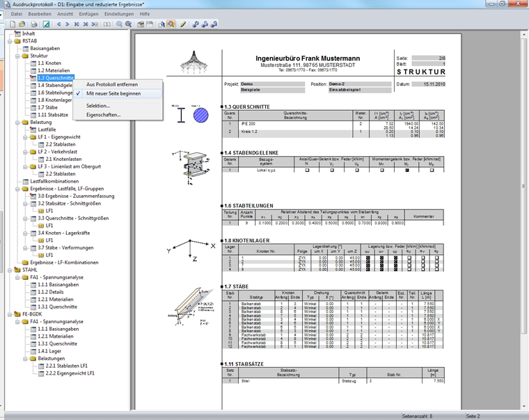This screenshot has height=420, width=529.
Task: Click the yellow pencil edit icon
Action: point(183,24)
